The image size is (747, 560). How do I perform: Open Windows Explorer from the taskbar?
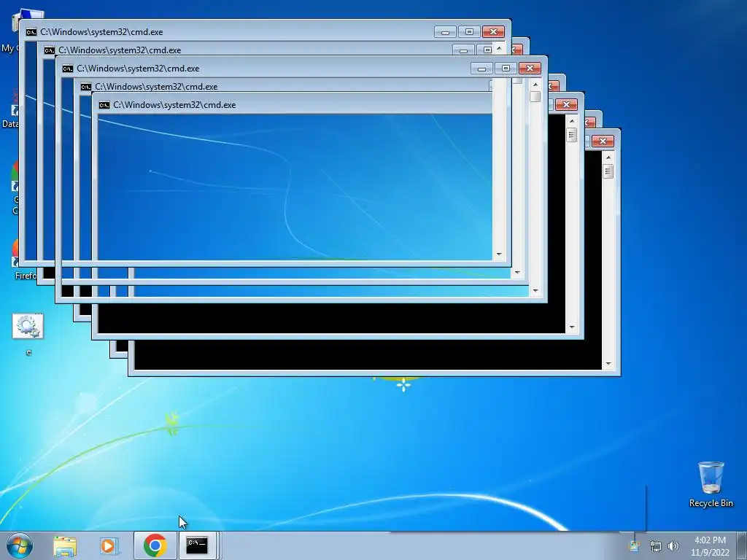pos(65,546)
